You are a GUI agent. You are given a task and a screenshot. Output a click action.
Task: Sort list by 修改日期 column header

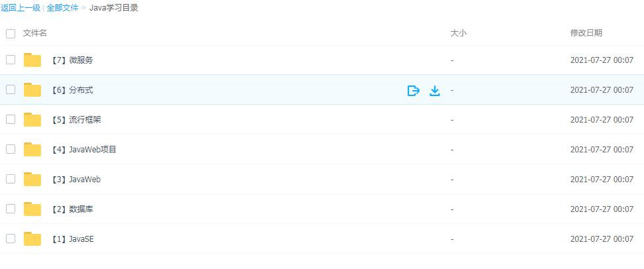click(586, 33)
